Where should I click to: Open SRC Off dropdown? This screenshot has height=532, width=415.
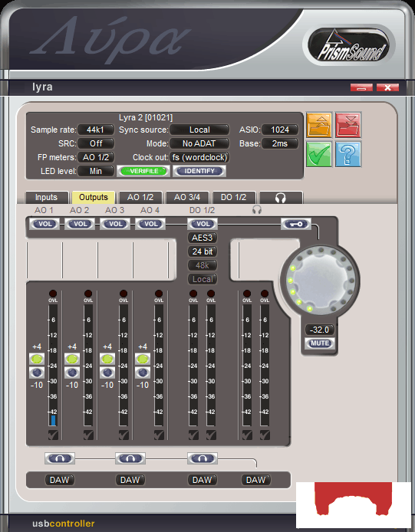point(96,143)
